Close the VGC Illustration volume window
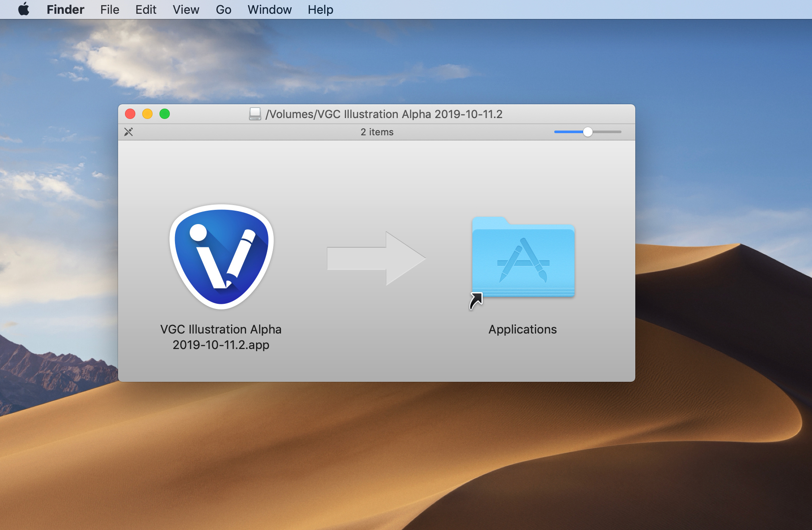812x530 pixels. (130, 114)
